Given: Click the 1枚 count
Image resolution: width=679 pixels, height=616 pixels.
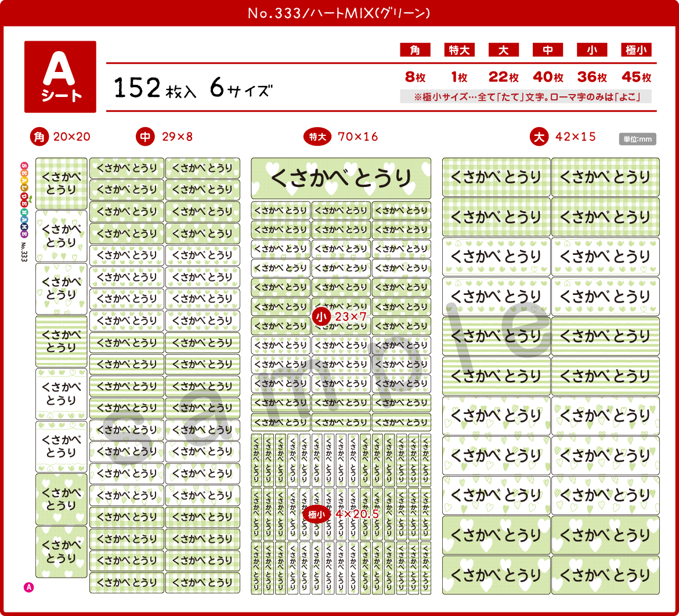Looking at the screenshot, I should [x=459, y=77].
